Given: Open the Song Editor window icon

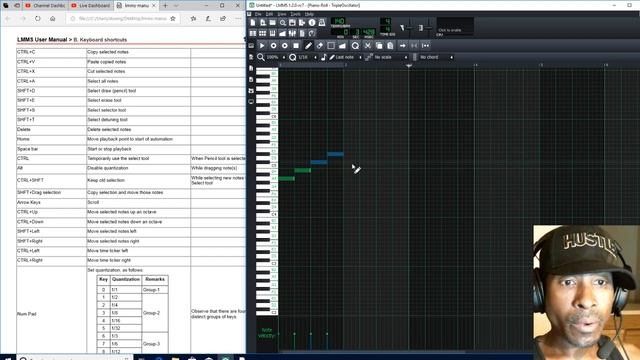Looking at the screenshot, I should (253, 33).
